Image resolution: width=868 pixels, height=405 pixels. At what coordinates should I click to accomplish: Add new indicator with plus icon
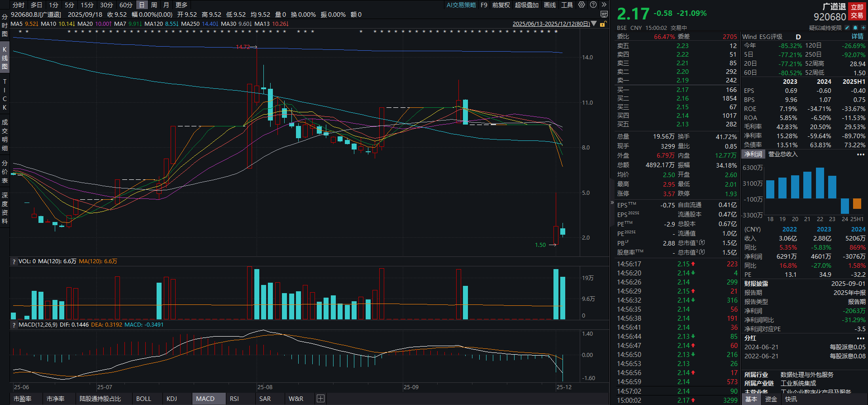320,399
